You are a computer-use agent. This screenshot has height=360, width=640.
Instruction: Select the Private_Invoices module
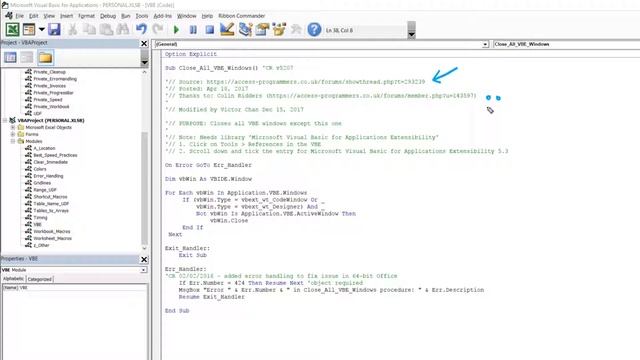[49, 86]
